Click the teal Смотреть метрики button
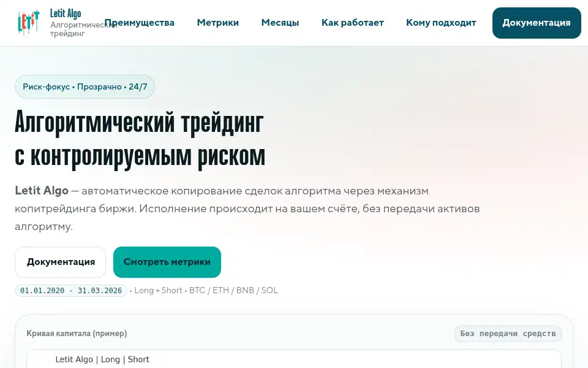588x368 pixels. (x=167, y=262)
